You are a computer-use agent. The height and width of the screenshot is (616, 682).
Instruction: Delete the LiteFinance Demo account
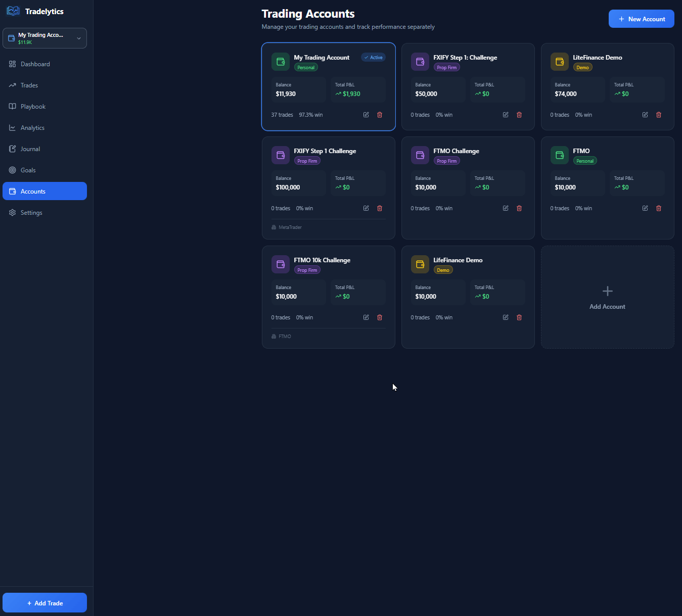659,115
